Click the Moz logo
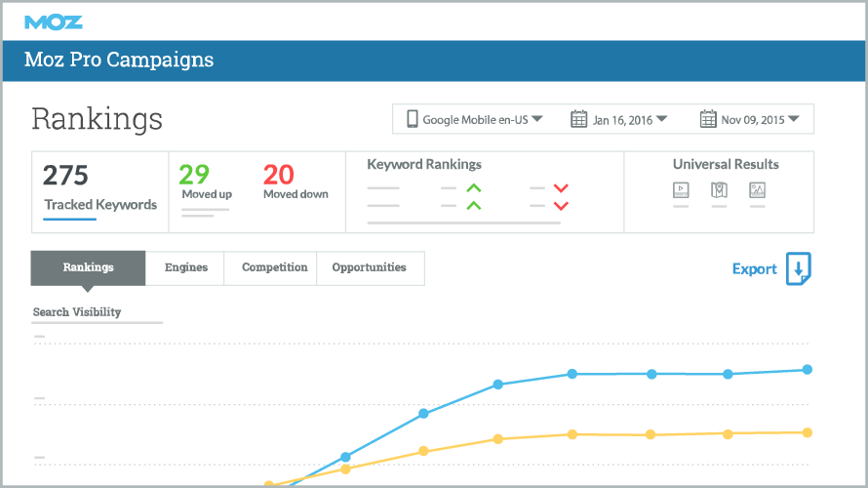Viewport: 868px width, 488px height. click(54, 21)
